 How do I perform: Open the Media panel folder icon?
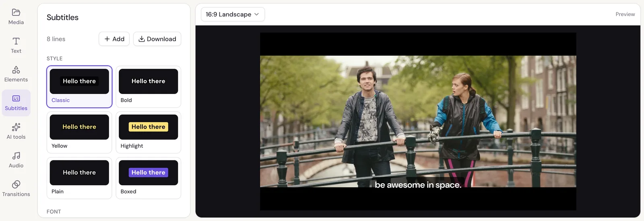point(16,12)
